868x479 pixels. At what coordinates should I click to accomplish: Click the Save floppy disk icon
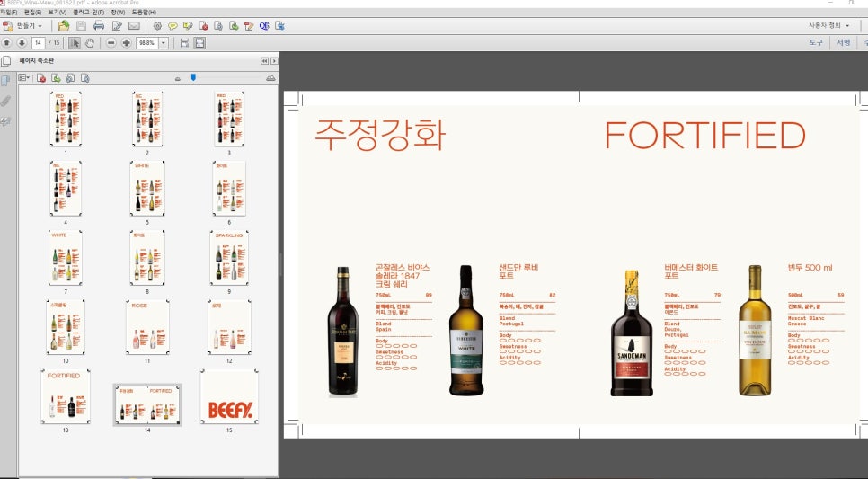tap(82, 26)
